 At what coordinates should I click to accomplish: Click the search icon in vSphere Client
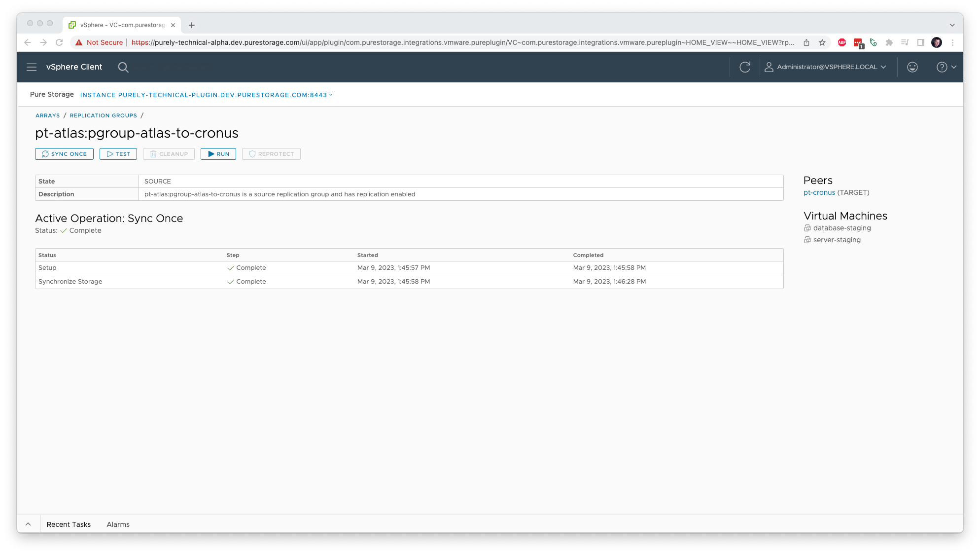tap(123, 67)
